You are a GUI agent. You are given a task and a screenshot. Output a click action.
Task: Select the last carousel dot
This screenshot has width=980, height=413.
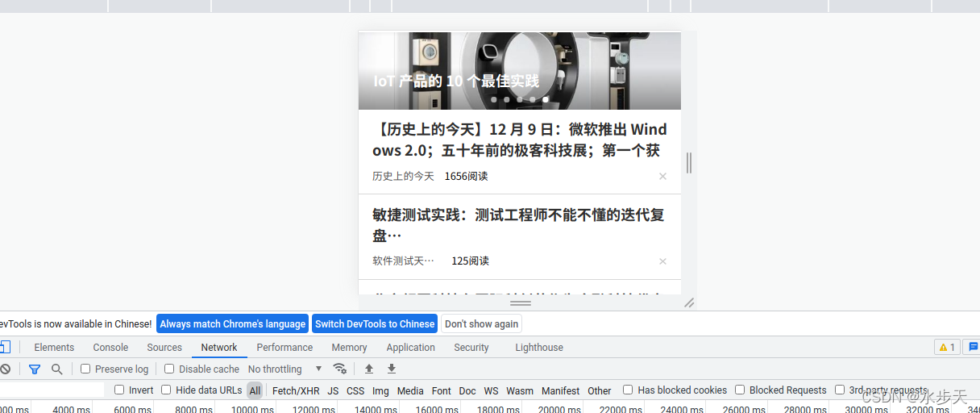(546, 100)
